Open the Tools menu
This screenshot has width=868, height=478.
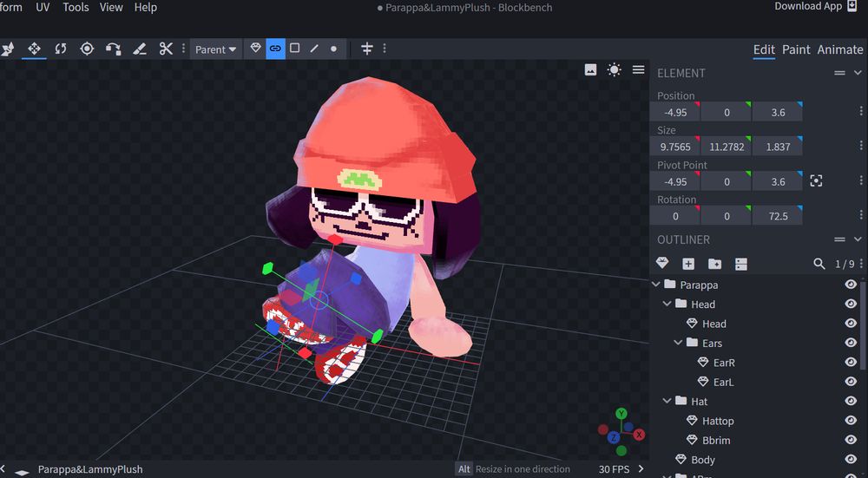(x=76, y=7)
